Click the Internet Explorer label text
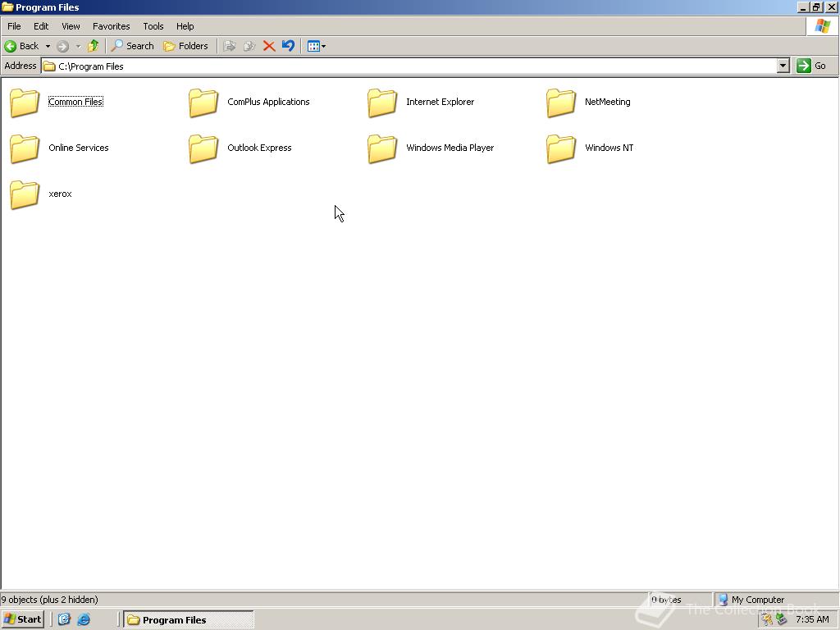The width and height of the screenshot is (840, 630). (440, 102)
